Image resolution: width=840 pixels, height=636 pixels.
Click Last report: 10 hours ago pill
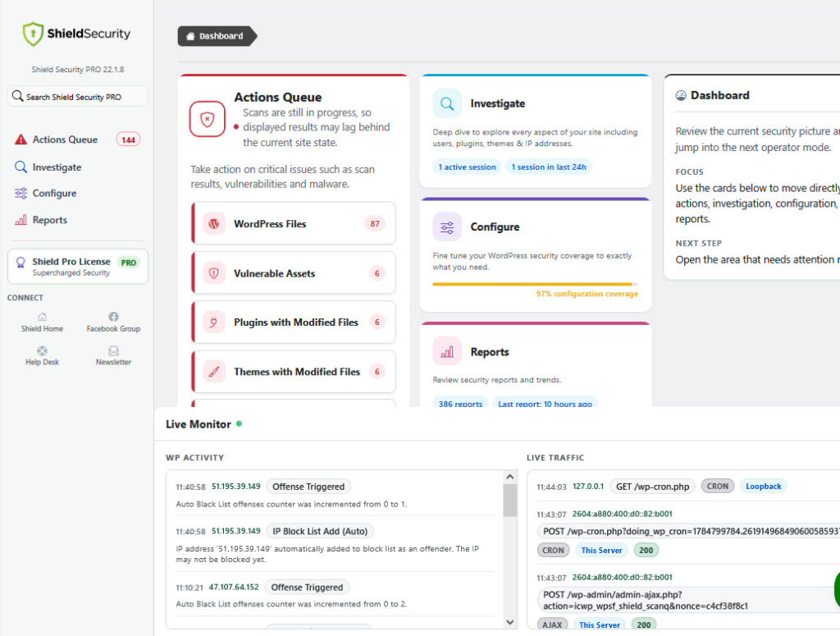click(x=545, y=403)
